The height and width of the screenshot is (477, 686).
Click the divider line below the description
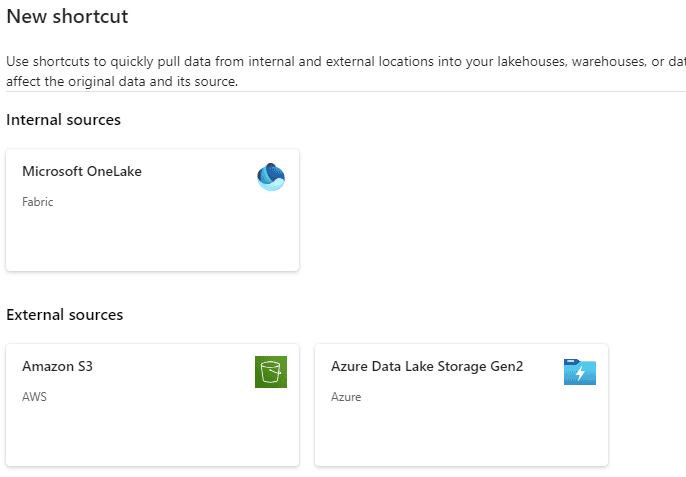[x=346, y=91]
